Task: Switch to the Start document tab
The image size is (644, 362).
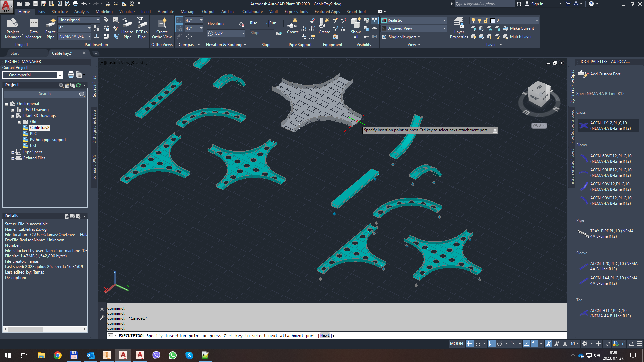Action: coord(15,53)
